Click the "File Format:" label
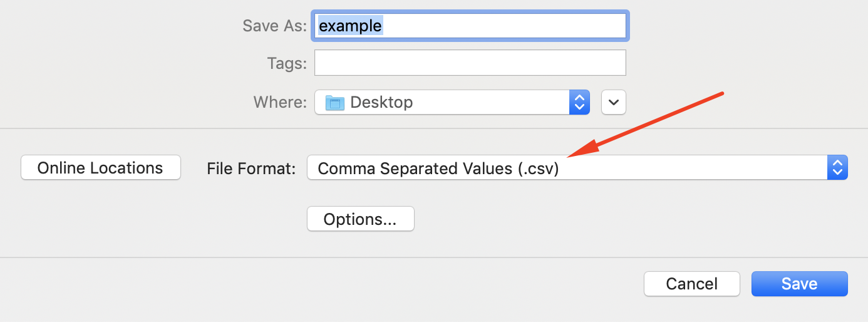This screenshot has height=322, width=868. coord(251,168)
